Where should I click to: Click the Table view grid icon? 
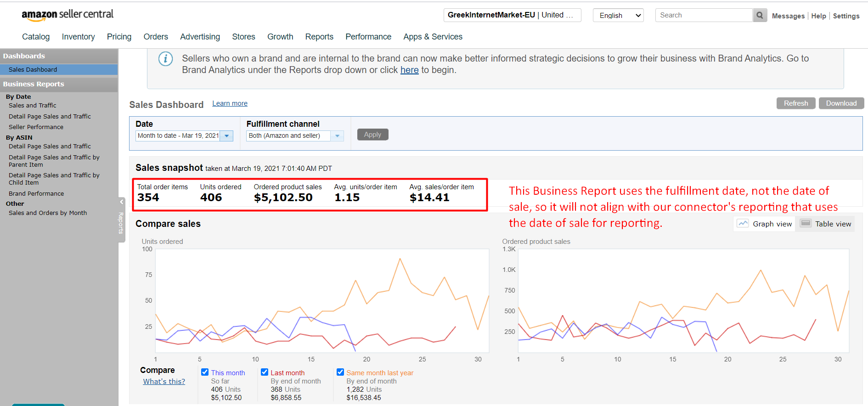[806, 224]
